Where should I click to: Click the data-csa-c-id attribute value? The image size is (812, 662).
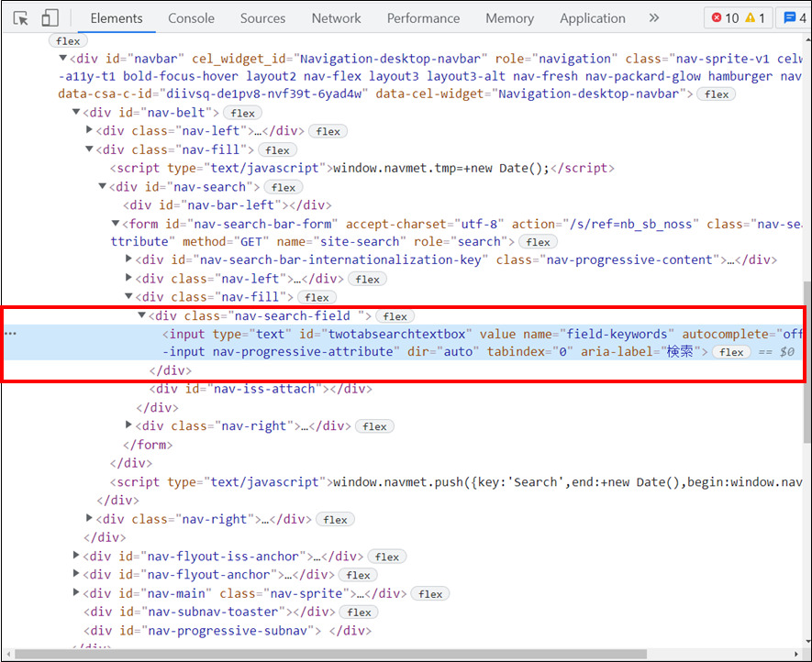click(x=266, y=94)
